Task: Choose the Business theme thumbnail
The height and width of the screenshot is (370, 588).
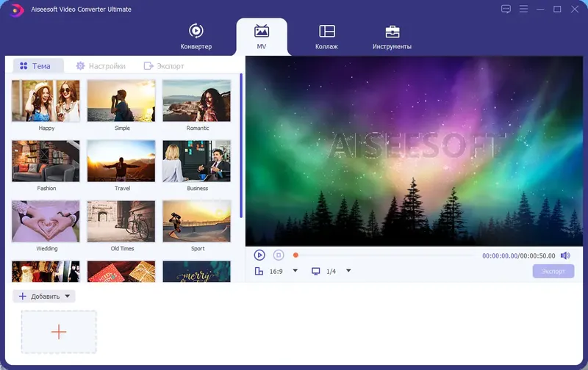Action: 196,161
